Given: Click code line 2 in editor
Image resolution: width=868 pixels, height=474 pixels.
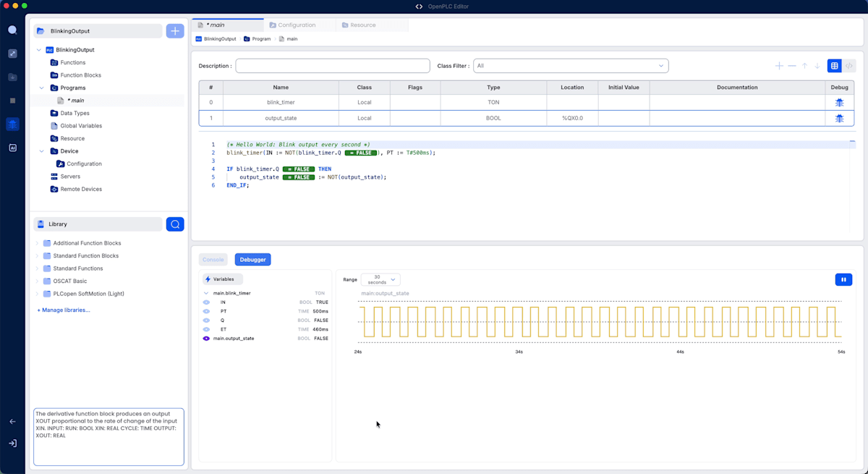Looking at the screenshot, I should pos(331,153).
